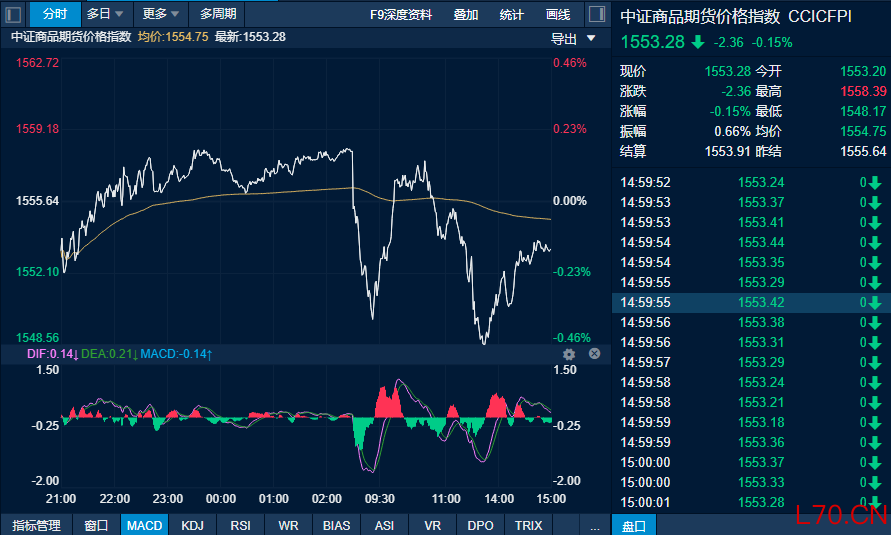Select the highlighted 14:59:55 1553.42 tick row
The width and height of the screenshot is (891, 535).
(x=751, y=303)
